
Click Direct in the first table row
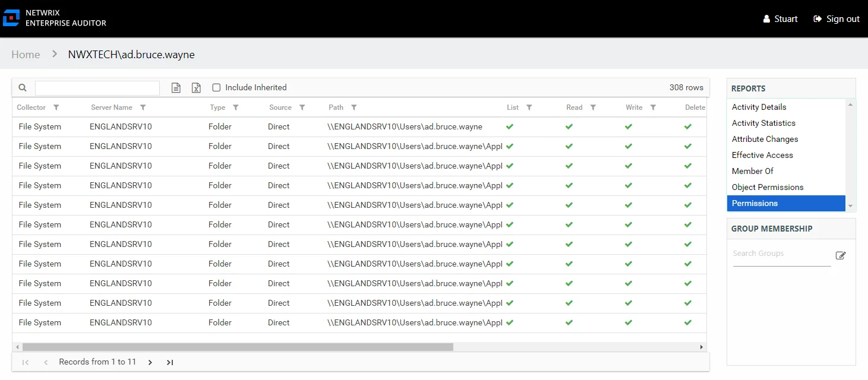279,126
